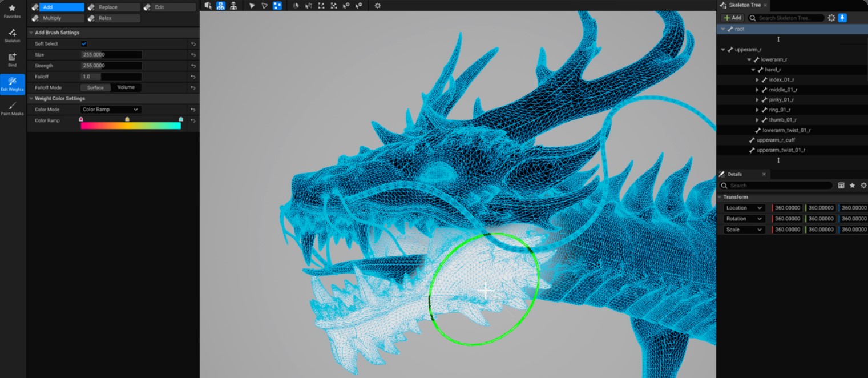Select the Relax brush mode
This screenshot has width=868, height=378.
coord(113,18)
